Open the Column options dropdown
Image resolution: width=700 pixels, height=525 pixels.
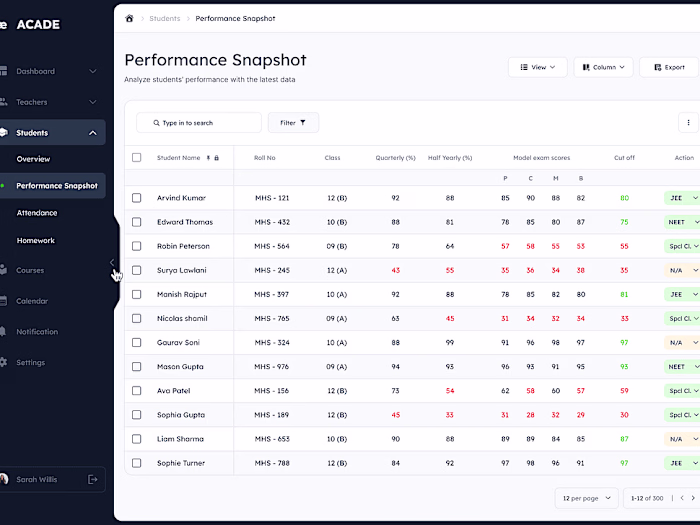click(603, 67)
